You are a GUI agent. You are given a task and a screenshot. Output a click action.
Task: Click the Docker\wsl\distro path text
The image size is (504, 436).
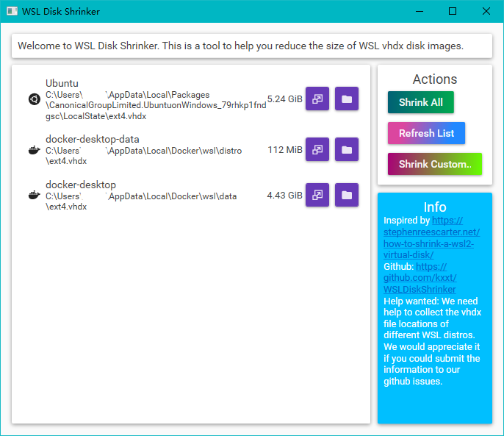click(x=144, y=156)
